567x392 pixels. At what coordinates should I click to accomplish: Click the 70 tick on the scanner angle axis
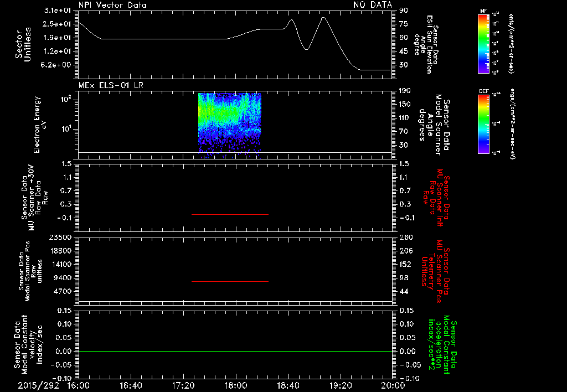point(404,132)
